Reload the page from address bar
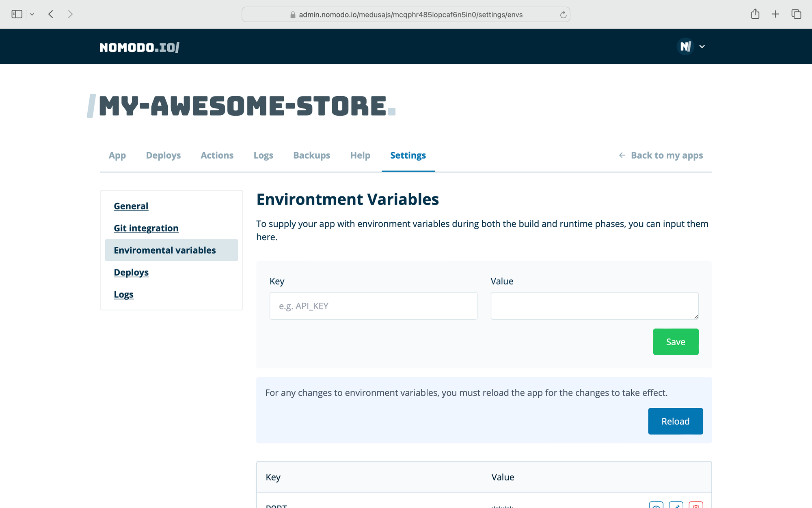 click(563, 15)
